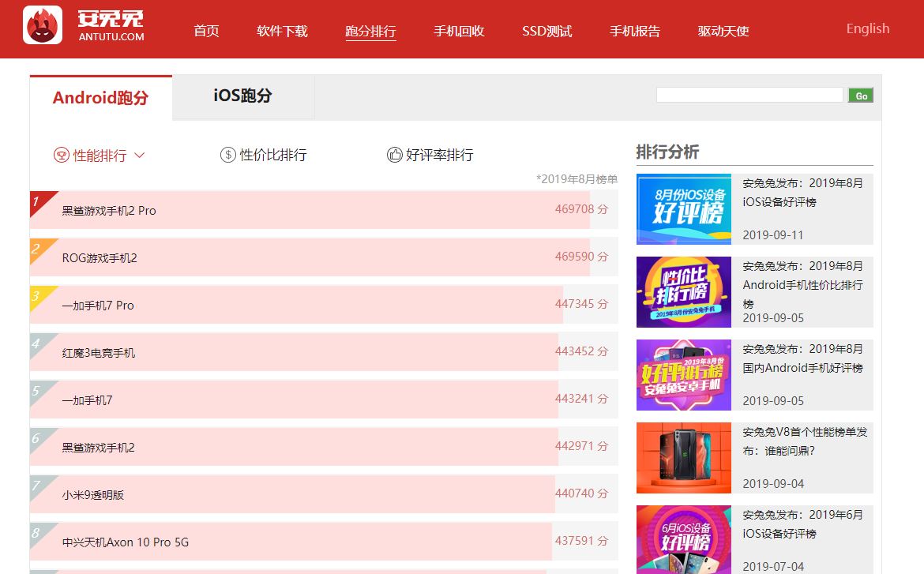Screen dimensions: 924x574
Task: Open the 好评排行榜 安卓手机 thumbnail
Action: click(684, 375)
